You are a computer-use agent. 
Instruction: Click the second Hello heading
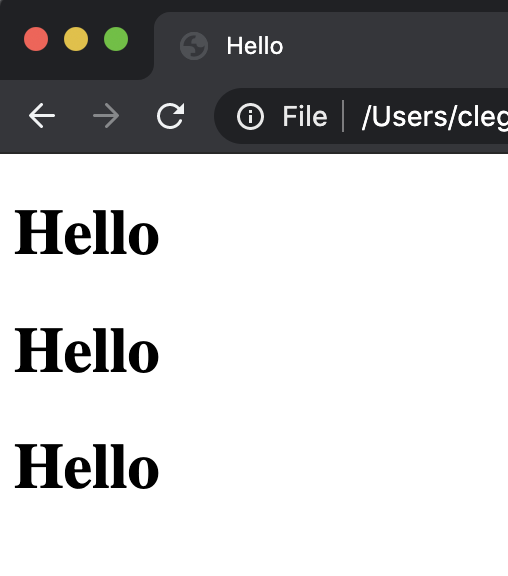[x=87, y=350]
